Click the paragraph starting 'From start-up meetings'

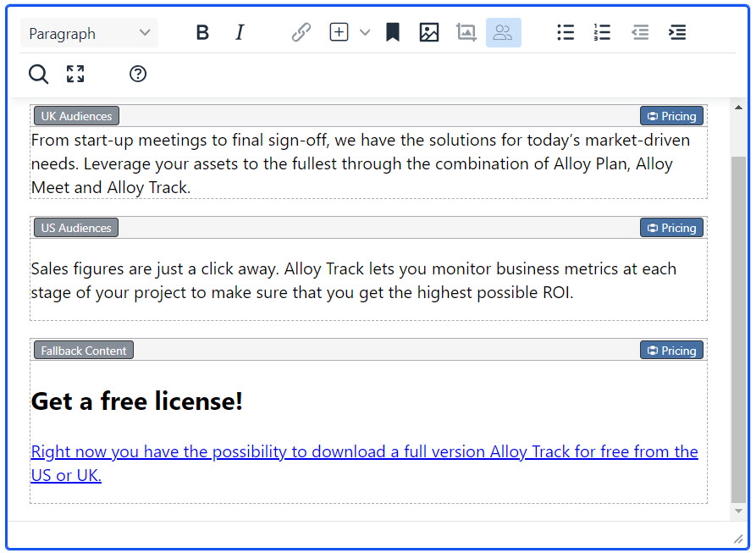click(x=361, y=164)
